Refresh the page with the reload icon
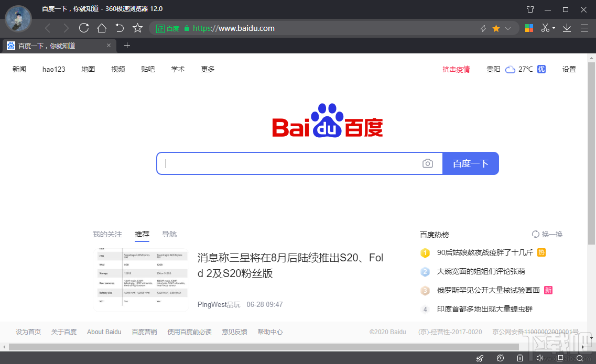 tap(84, 28)
